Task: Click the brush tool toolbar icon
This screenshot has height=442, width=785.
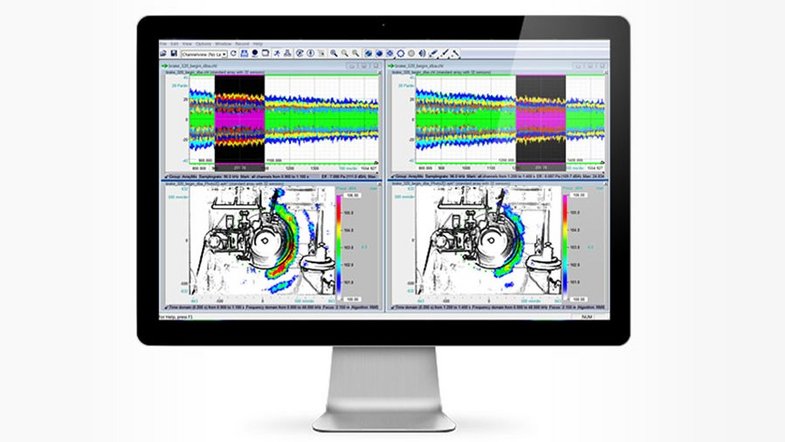Action: (x=444, y=53)
